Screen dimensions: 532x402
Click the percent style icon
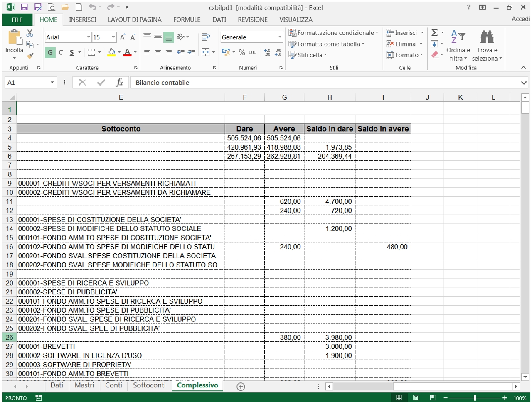242,52
